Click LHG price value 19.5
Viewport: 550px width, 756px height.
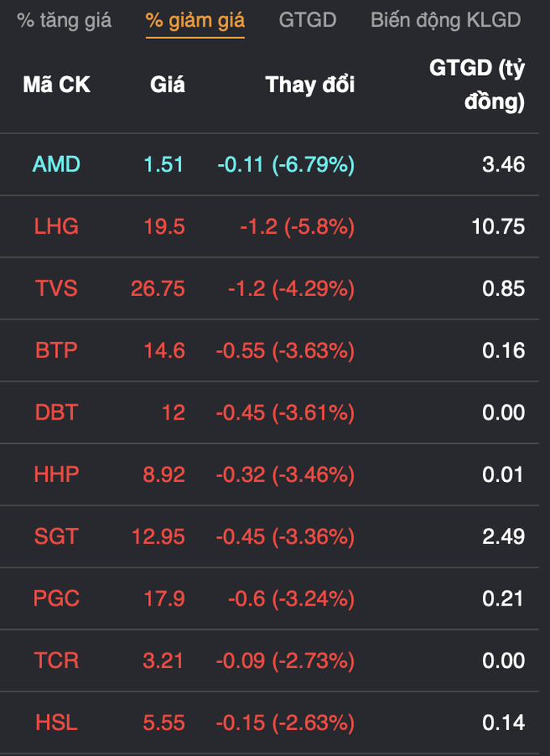pyautogui.click(x=164, y=226)
